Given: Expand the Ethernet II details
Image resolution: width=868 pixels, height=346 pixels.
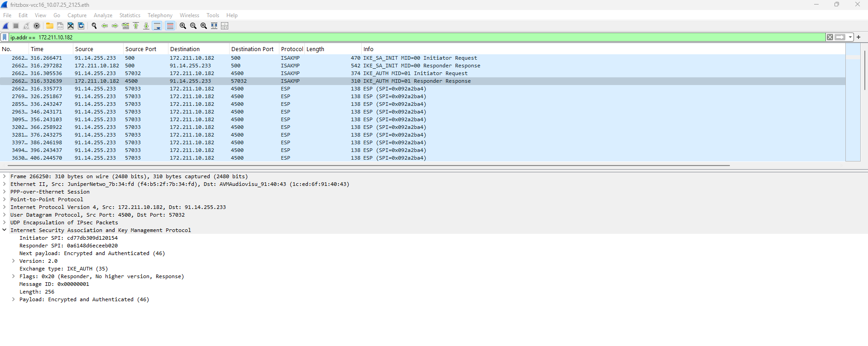Looking at the screenshot, I should coord(5,184).
